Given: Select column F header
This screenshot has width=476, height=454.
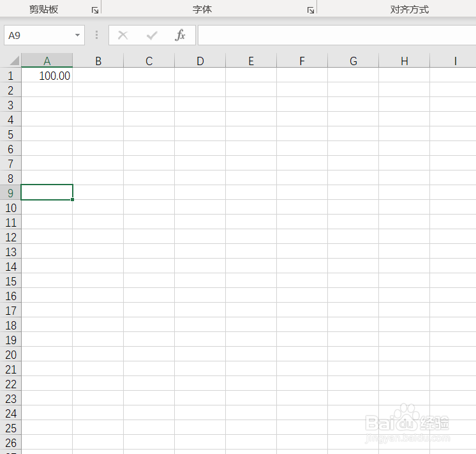Looking at the screenshot, I should click(302, 61).
